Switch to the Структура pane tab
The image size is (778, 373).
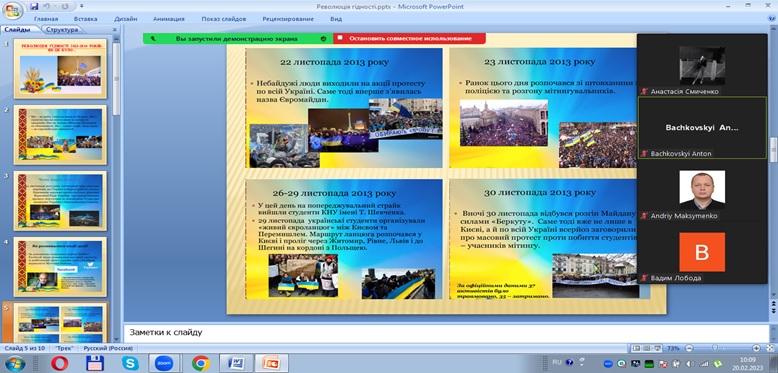pos(62,30)
